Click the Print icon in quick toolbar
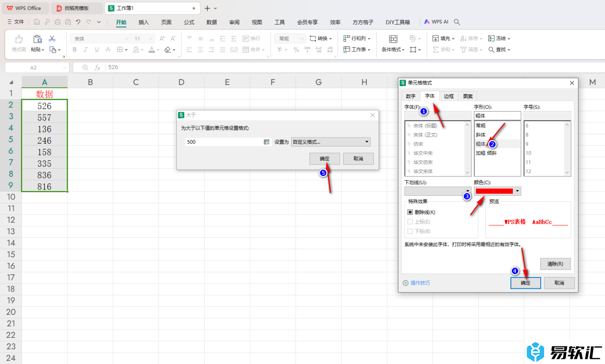The image size is (605, 364). click(58, 22)
